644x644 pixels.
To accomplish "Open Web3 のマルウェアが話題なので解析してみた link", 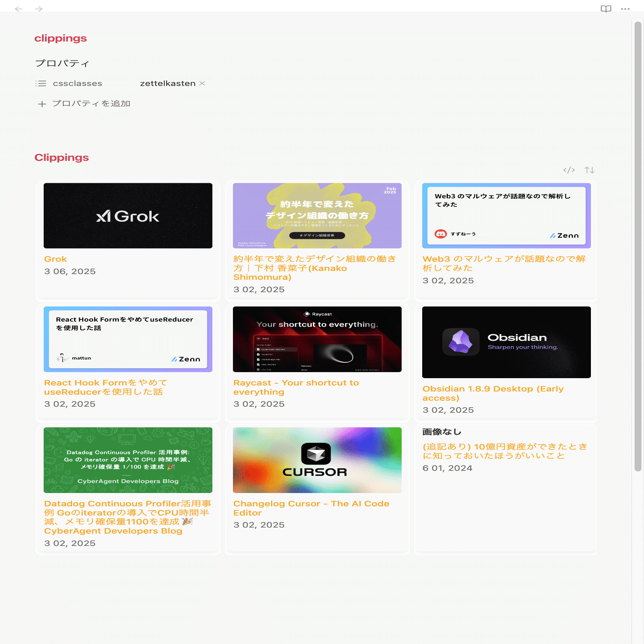I will click(x=504, y=263).
